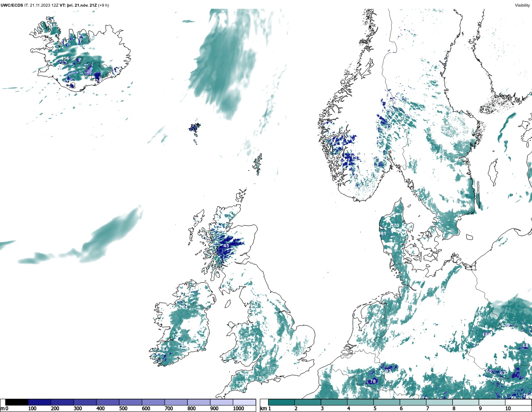532x412 pixels.
Task: Click the '833' value over southwest England
Action: pyautogui.click(x=240, y=382)
